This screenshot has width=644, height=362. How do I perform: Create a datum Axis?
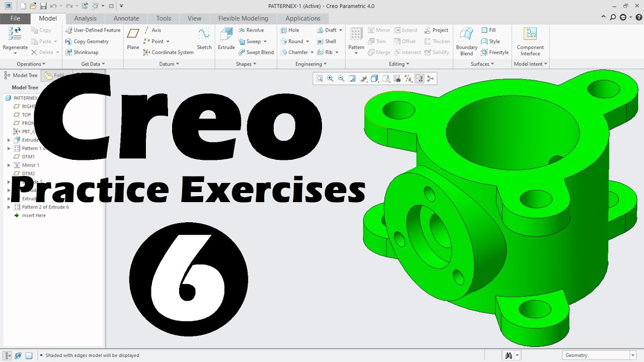(x=152, y=30)
